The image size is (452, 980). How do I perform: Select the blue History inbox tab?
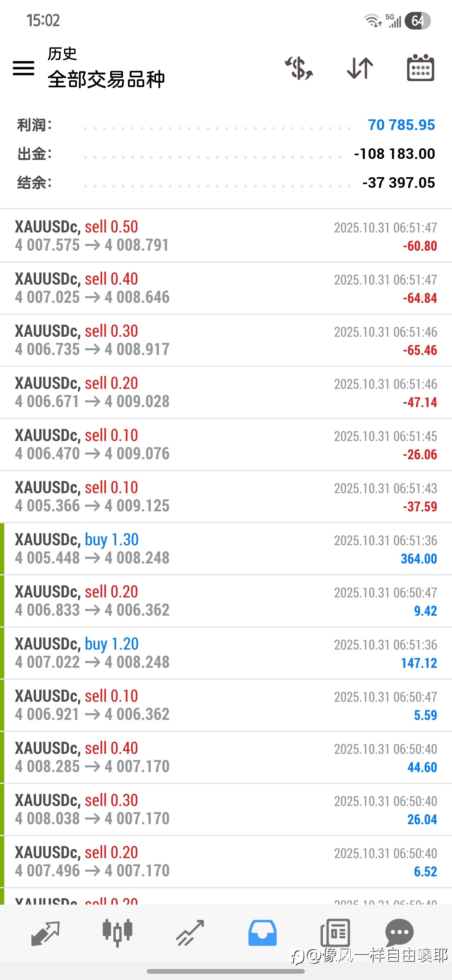(x=262, y=933)
